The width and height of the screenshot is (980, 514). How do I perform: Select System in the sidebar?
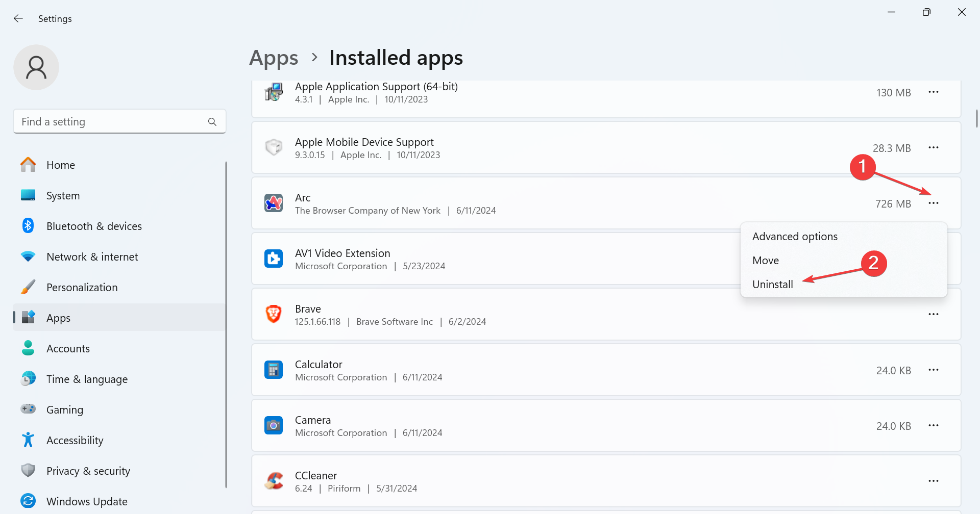click(x=119, y=195)
